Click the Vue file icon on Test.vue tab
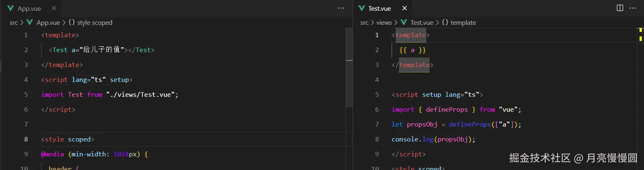 tap(361, 8)
